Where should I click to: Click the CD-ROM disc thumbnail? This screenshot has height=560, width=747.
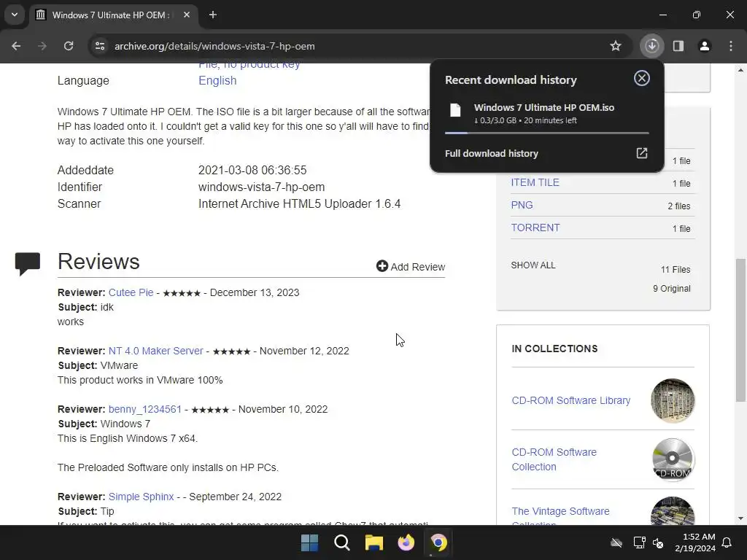[x=672, y=459]
